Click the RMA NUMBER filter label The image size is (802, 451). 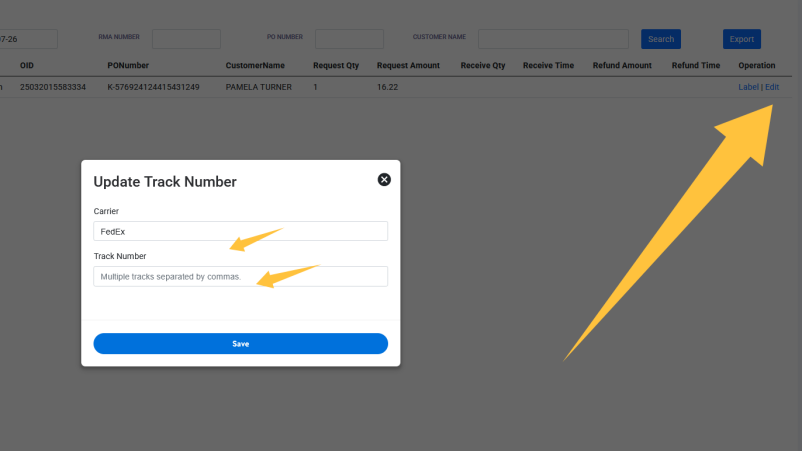[x=119, y=37]
